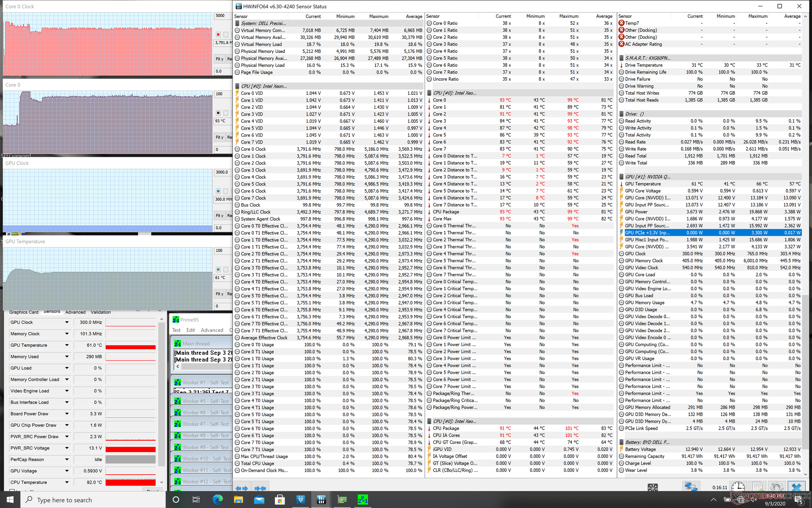Click the Windows search box

coord(93,500)
